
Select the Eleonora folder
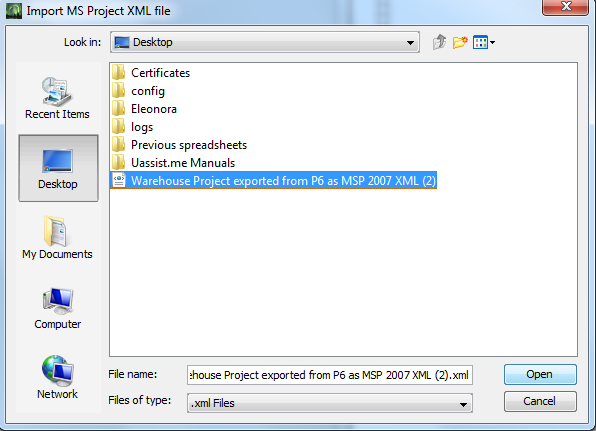[144, 109]
